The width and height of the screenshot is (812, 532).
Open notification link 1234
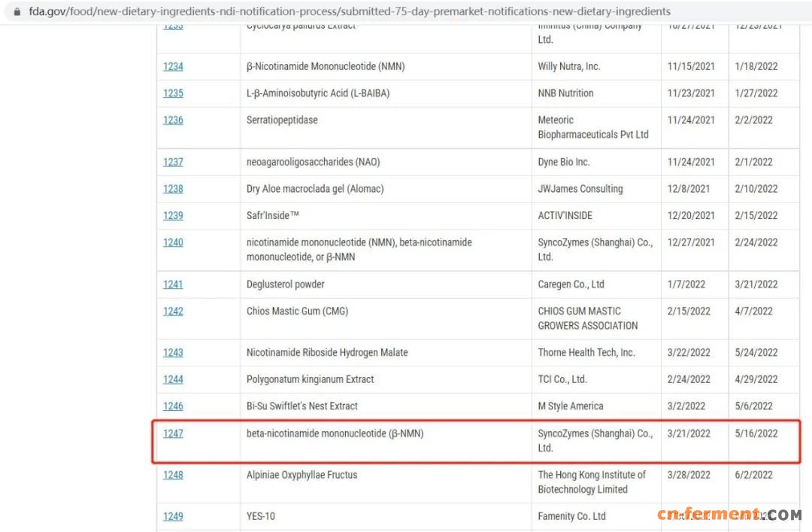(x=173, y=66)
